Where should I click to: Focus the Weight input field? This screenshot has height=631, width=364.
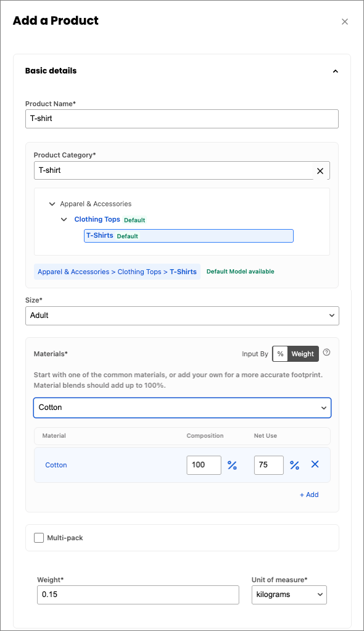point(138,595)
